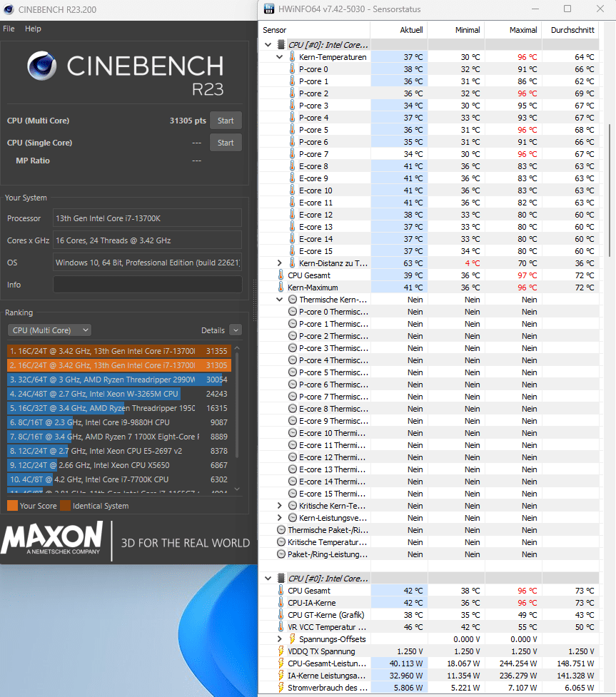Expand the Kern-Distanz zu T... node
Screen dimensions: 616x697
(279, 263)
